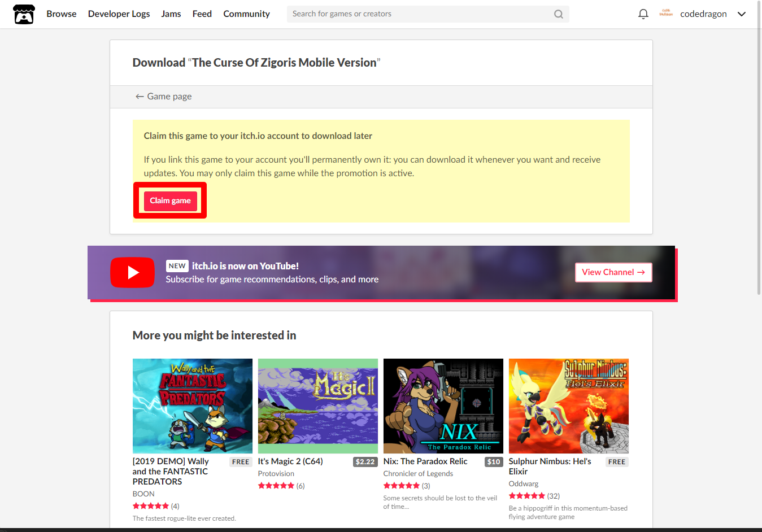Screen dimensions: 762x532
Task: Open Wally and the Fantastic Predators thumbnail
Action: tap(193, 406)
